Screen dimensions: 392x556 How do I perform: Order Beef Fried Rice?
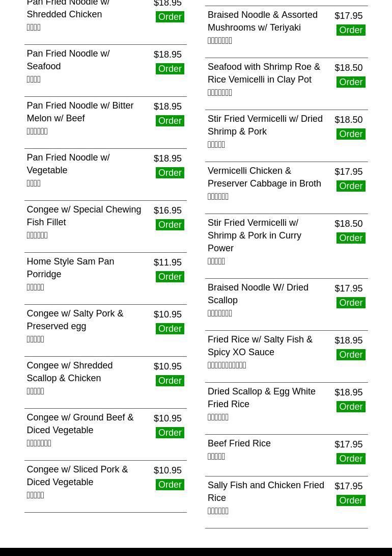click(351, 459)
